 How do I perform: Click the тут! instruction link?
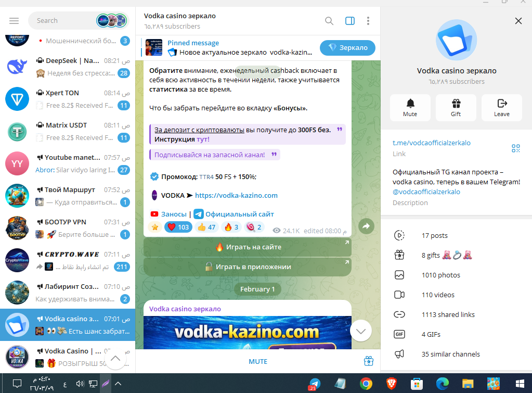point(203,140)
